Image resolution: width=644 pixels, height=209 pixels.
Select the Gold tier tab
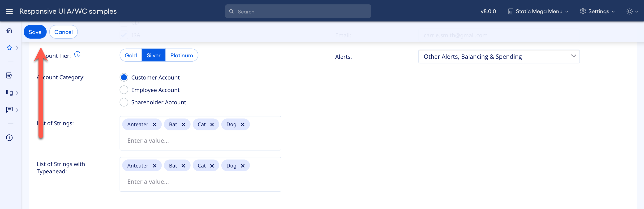130,55
